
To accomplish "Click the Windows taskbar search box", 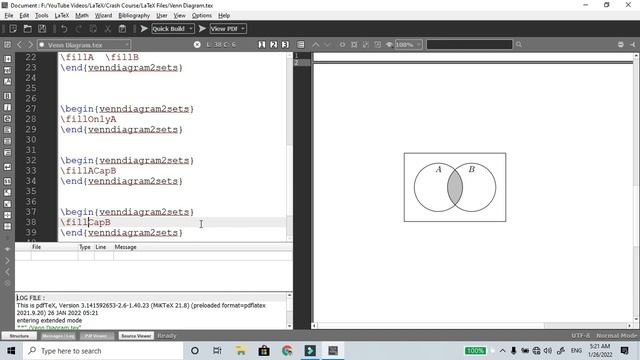I will click(103, 351).
